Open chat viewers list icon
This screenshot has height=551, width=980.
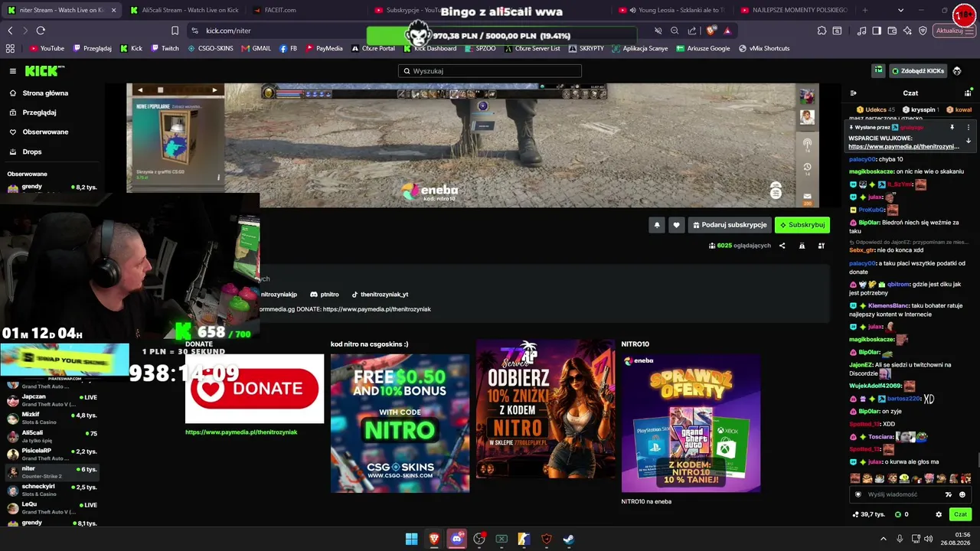coord(968,93)
